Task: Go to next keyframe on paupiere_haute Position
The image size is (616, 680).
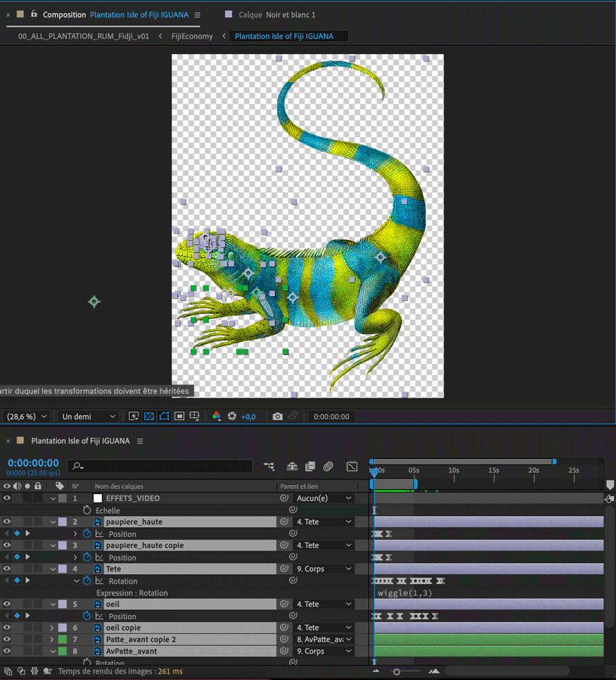Action: coord(28,533)
